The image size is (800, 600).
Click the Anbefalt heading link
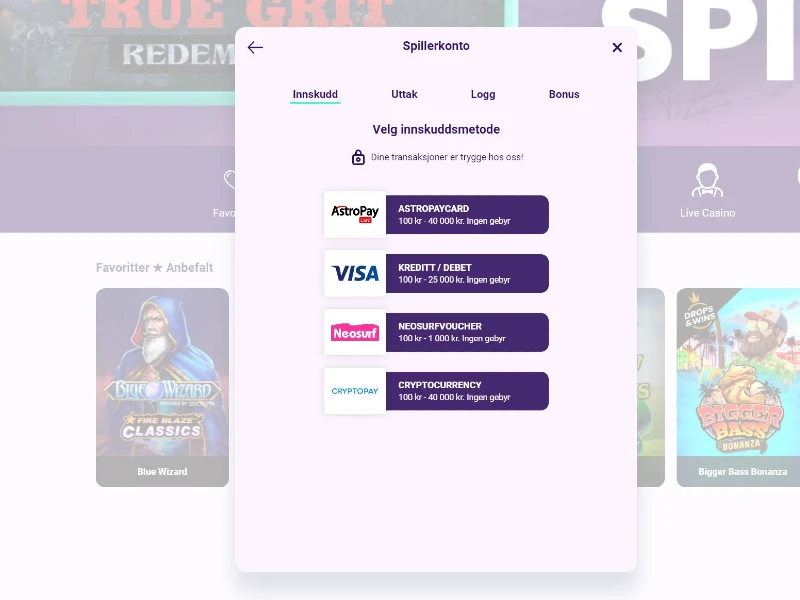pos(189,268)
